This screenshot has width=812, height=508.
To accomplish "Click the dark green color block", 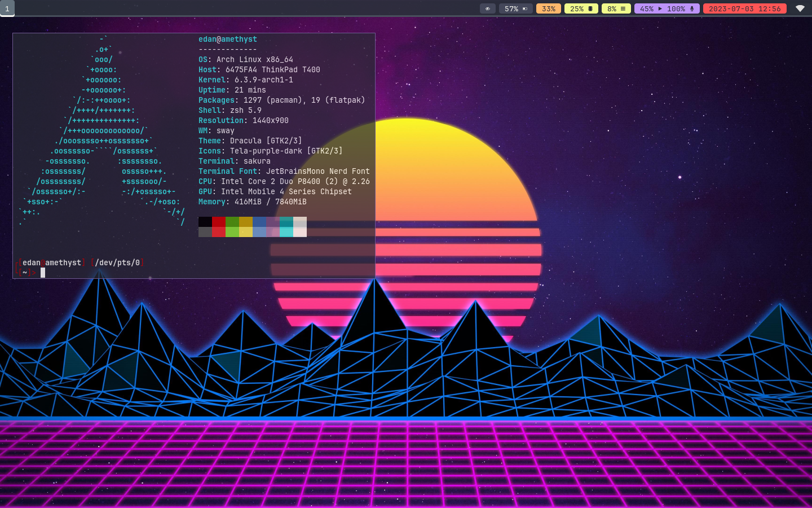I will (232, 222).
